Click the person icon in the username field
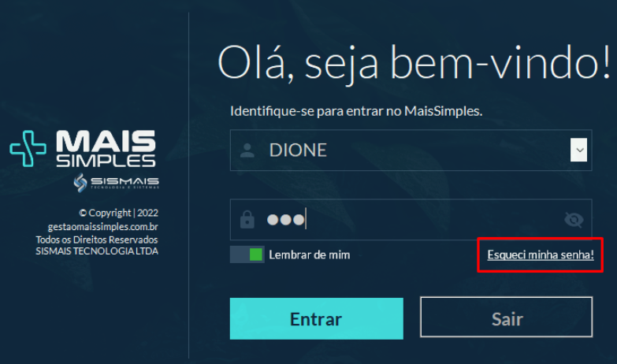Image resolution: width=617 pixels, height=364 pixels. pyautogui.click(x=247, y=150)
